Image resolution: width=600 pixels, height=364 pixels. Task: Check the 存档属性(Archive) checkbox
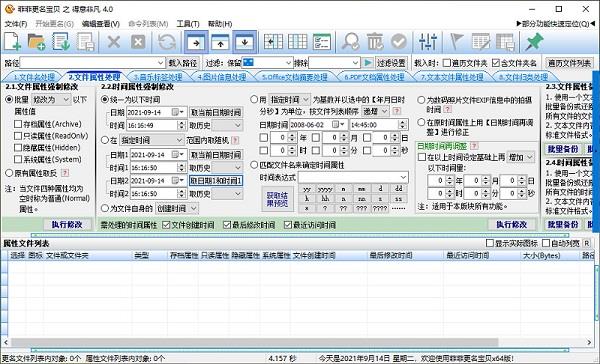[18, 124]
